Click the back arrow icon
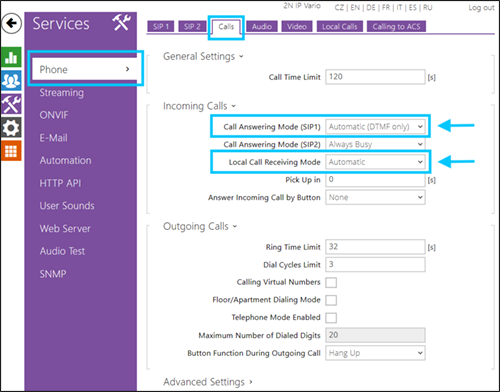The width and height of the screenshot is (500, 392). pos(12,23)
